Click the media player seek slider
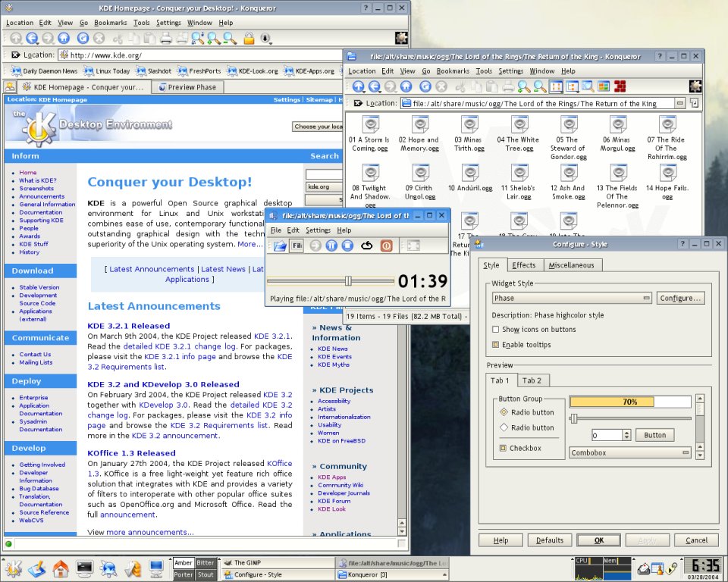 coord(331,280)
